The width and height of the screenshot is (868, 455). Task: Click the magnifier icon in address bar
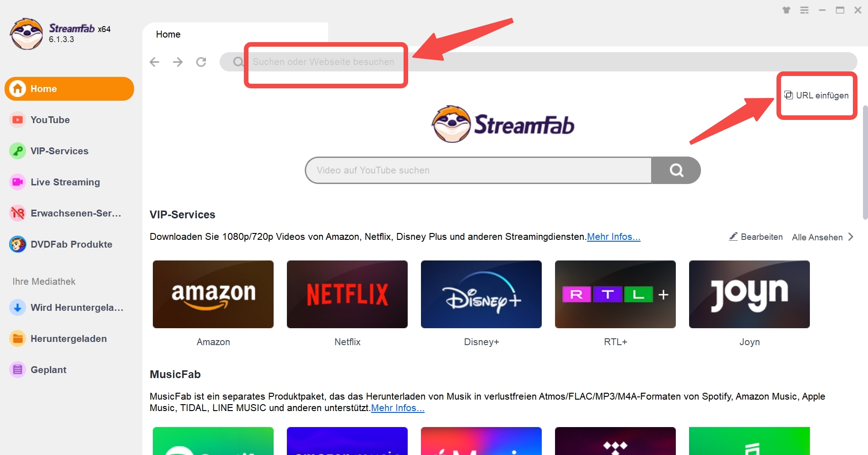(238, 62)
